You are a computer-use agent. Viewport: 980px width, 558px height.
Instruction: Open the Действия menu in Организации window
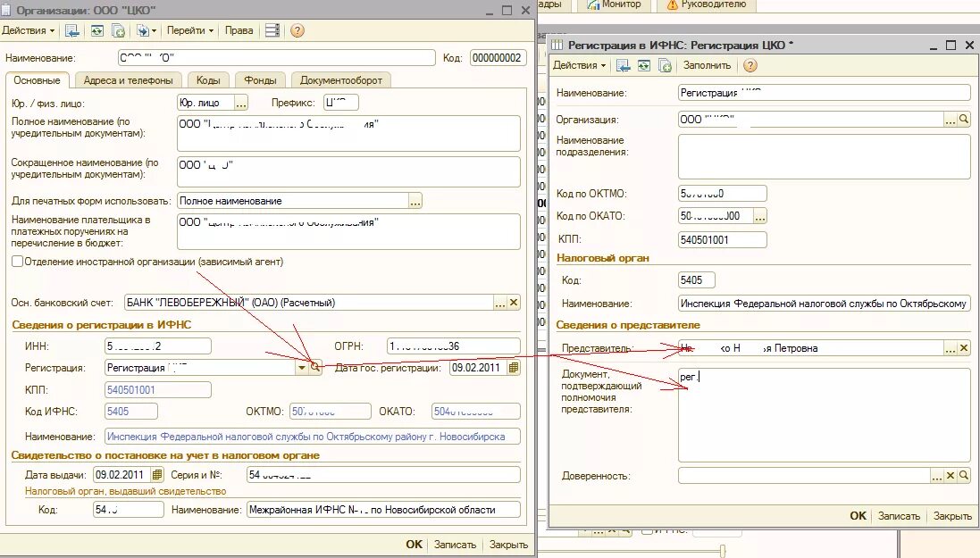click(28, 30)
